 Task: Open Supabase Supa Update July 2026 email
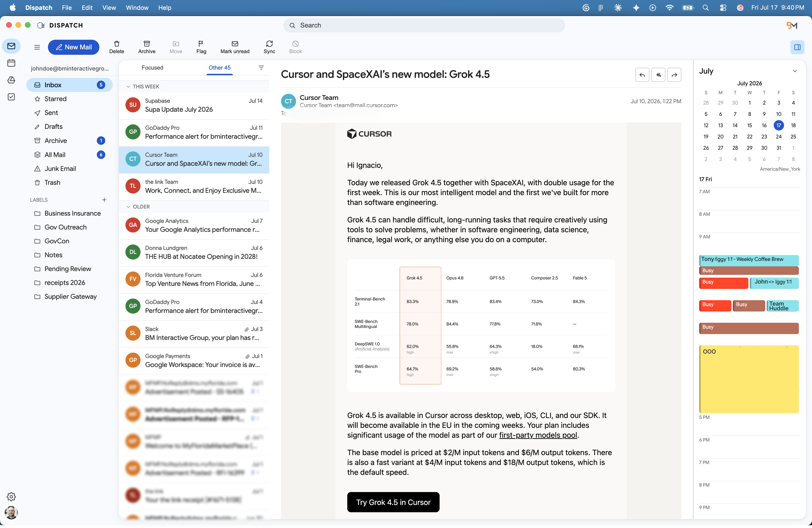coord(194,106)
